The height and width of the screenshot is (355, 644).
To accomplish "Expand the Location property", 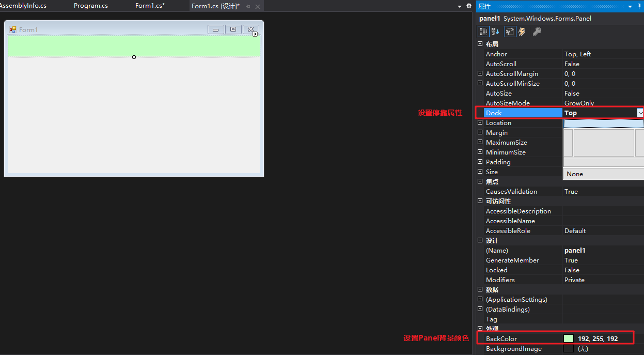I will [480, 122].
